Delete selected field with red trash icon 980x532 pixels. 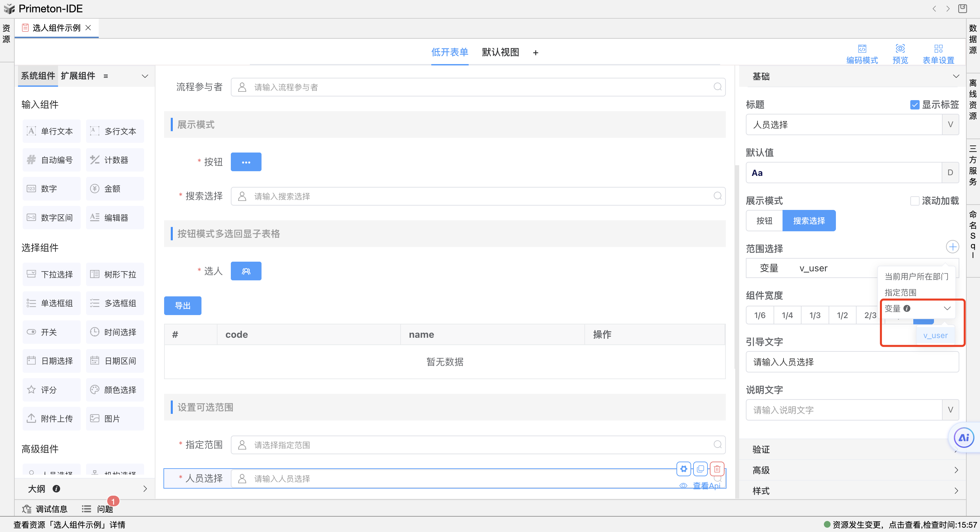[x=717, y=469]
